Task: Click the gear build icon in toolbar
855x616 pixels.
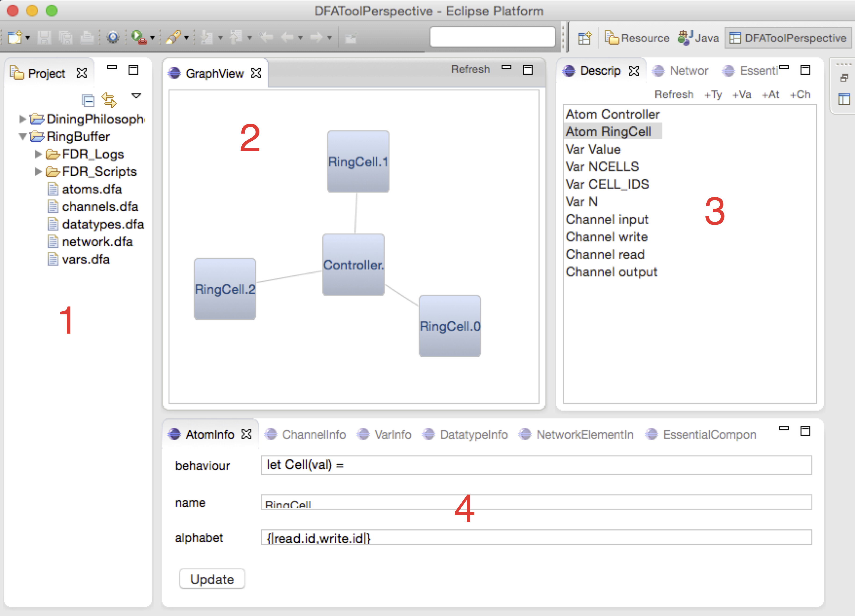Action: [x=113, y=37]
